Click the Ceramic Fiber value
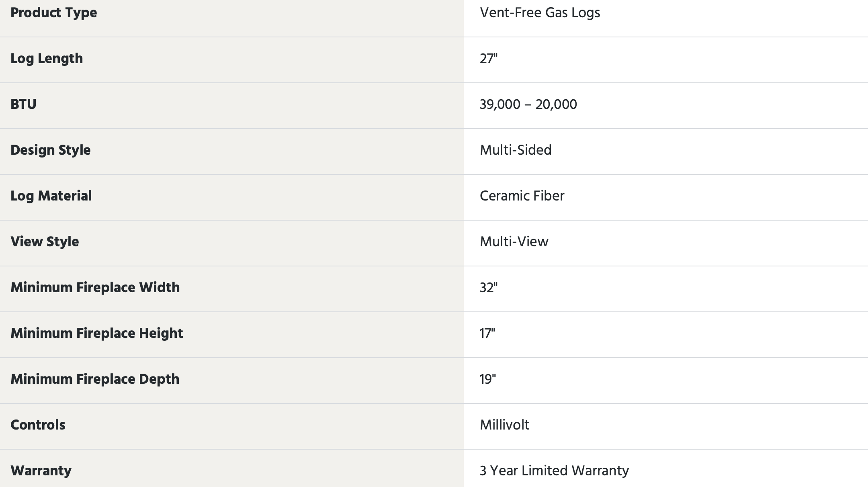The height and width of the screenshot is (487, 868). pyautogui.click(x=522, y=196)
